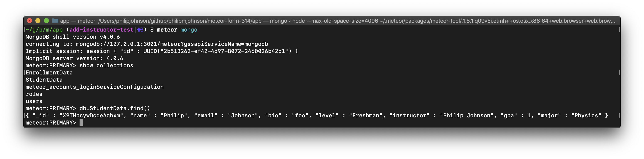Viewport: 644px width, 159px height.
Task: Click the EnrollmentData collection name
Action: (49, 73)
